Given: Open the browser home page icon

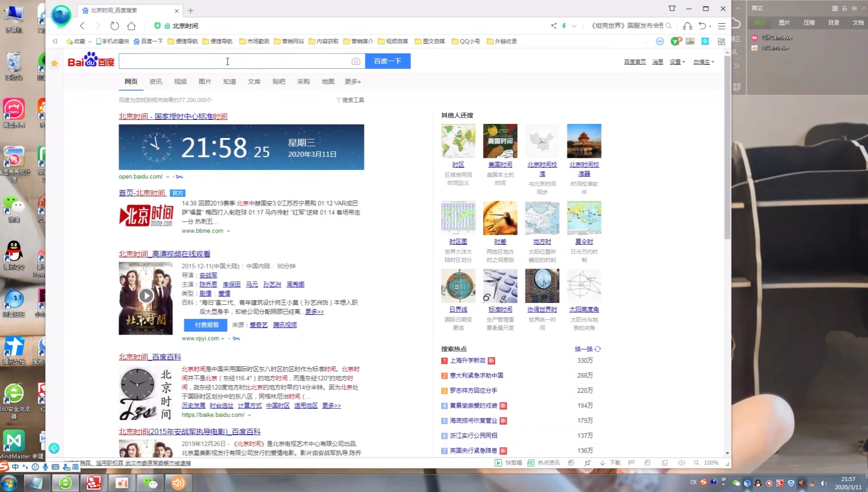Looking at the screenshot, I should pos(132,26).
